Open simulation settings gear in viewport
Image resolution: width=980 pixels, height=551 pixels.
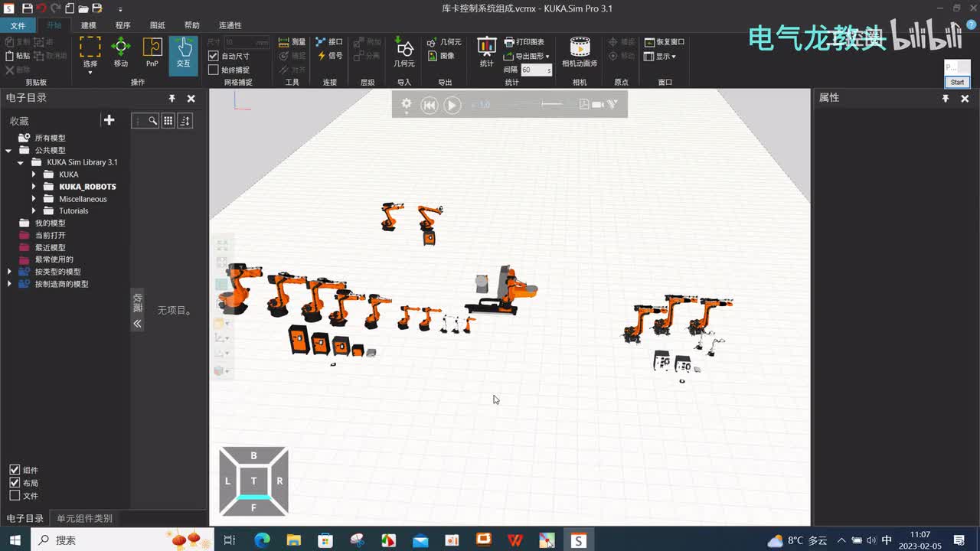click(x=407, y=104)
